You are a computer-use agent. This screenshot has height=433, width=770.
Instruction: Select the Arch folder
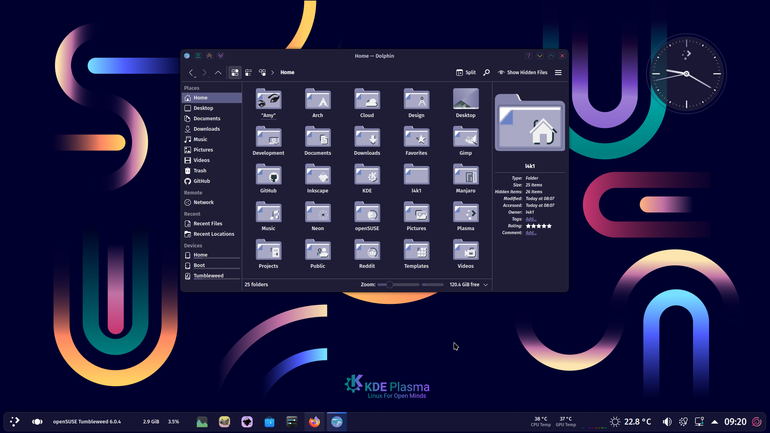[318, 104]
